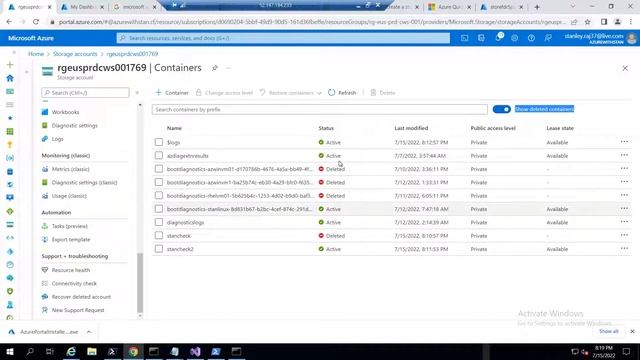Viewport: 640px width, 360px height.
Task: Expand downloads item AzurePortalInstaller caret
Action: 89,332
